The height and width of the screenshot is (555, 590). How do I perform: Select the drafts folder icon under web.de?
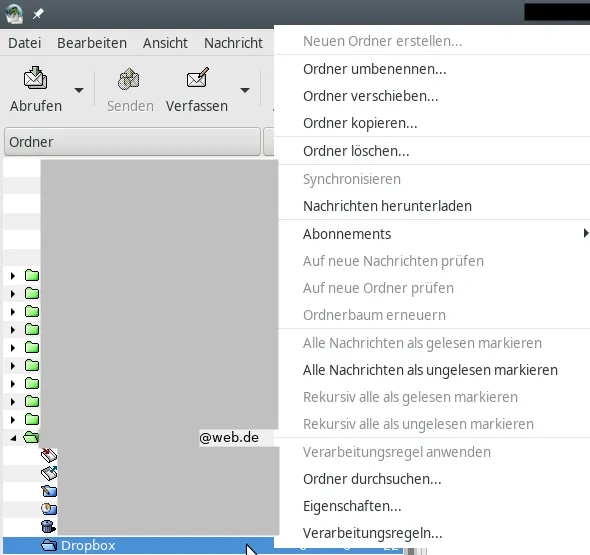(49, 491)
